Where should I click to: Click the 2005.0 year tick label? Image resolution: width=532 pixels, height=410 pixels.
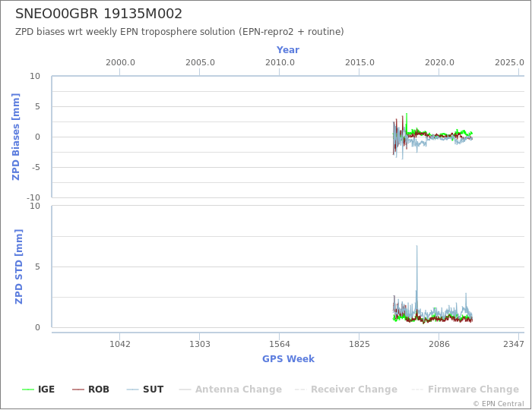pyautogui.click(x=200, y=63)
